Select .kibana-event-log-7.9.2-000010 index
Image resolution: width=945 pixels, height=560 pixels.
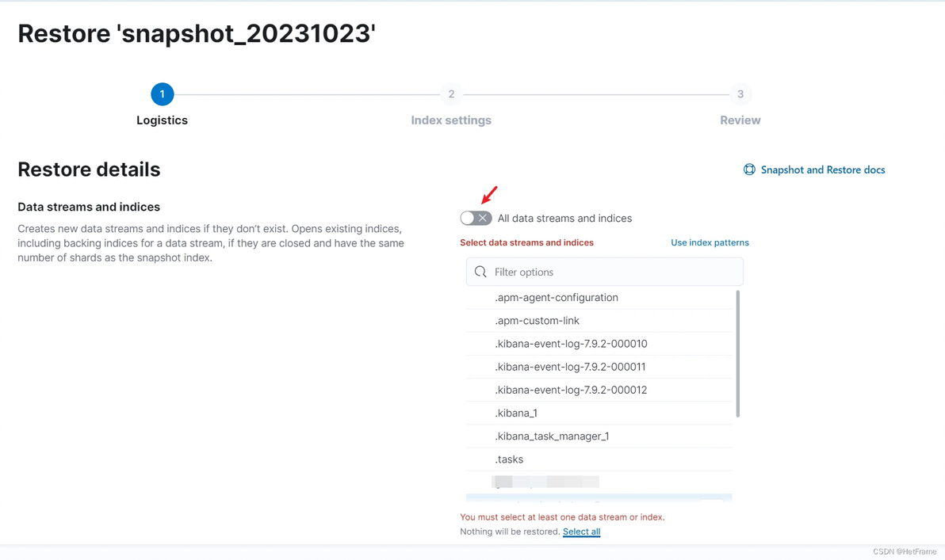[571, 344]
